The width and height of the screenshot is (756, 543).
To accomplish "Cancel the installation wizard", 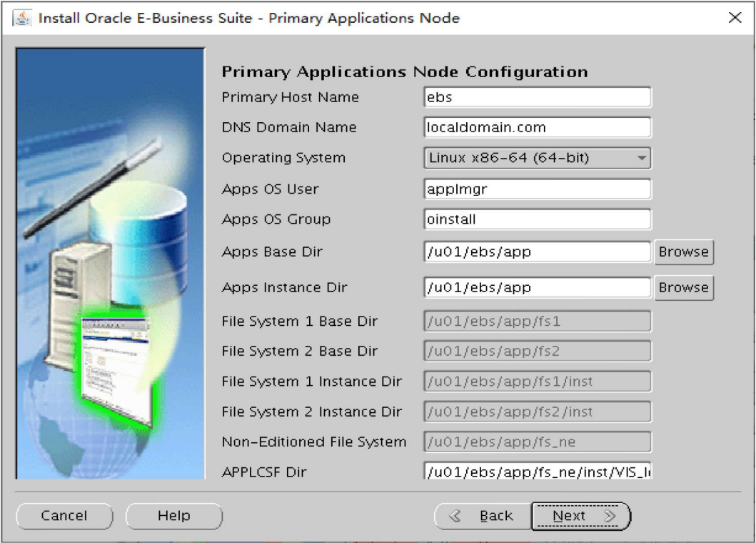I will click(x=65, y=516).
